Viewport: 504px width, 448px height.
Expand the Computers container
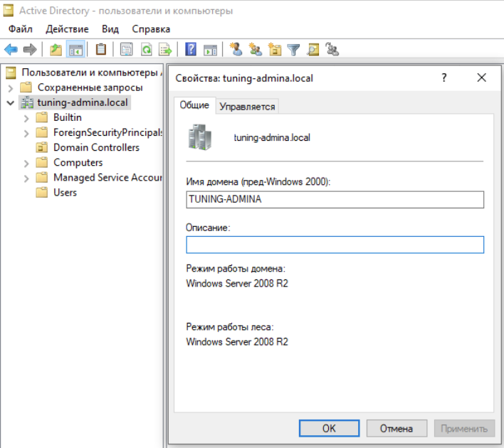[26, 164]
